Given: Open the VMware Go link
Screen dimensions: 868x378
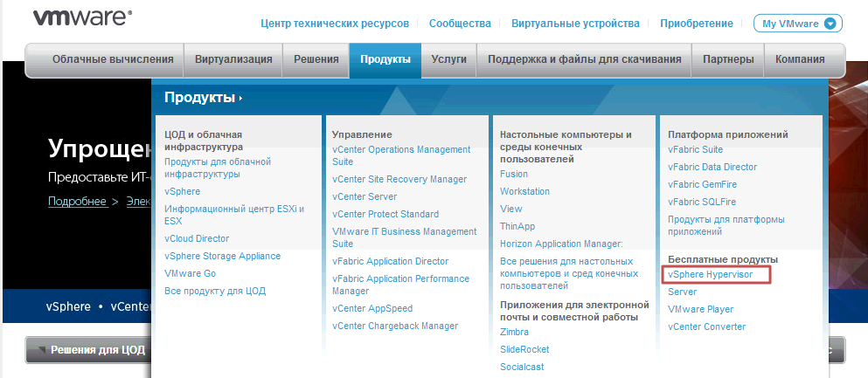Looking at the screenshot, I should (x=190, y=273).
